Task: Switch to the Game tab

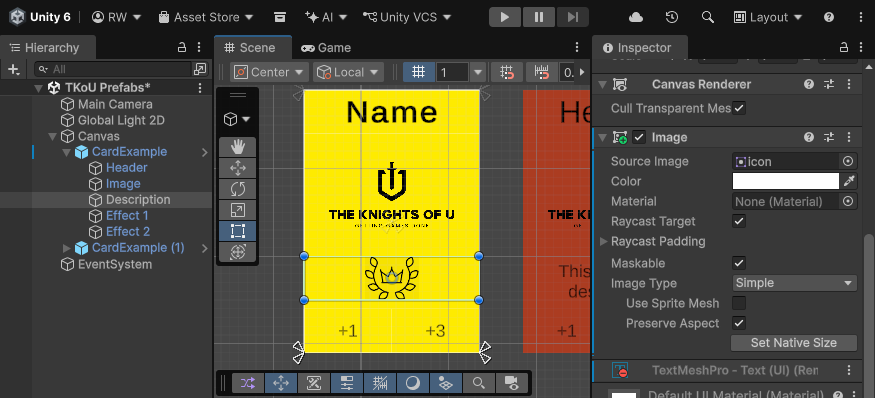Action: tap(326, 48)
